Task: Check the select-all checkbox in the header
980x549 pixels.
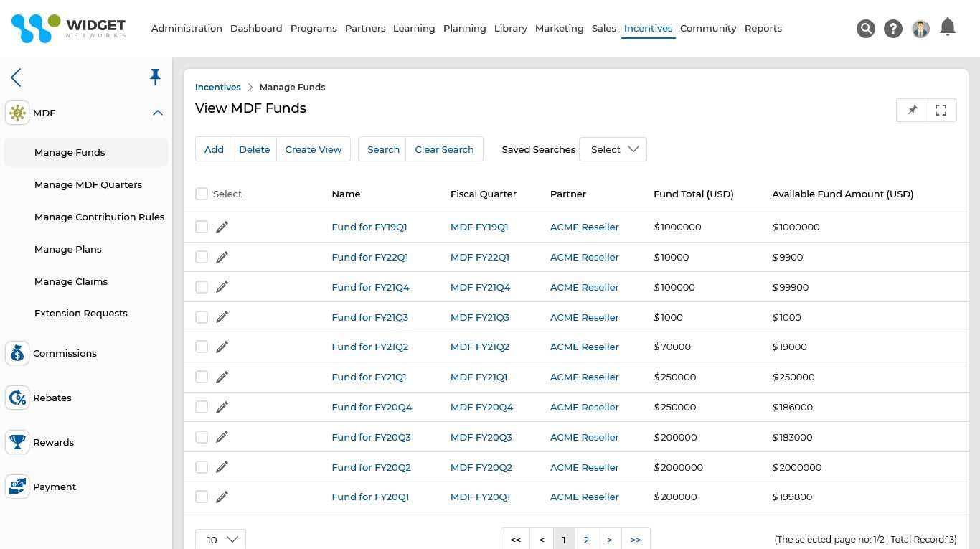Action: (202, 193)
